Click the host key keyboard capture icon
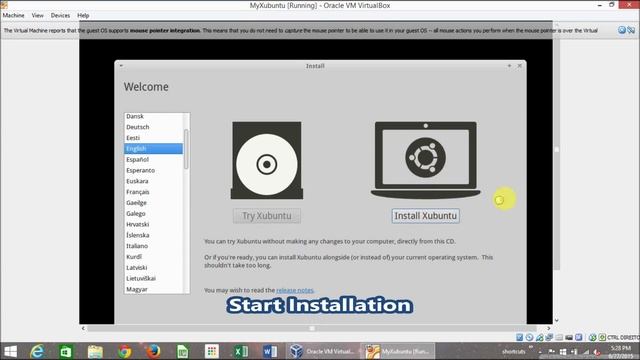The image size is (640, 360). click(602, 337)
